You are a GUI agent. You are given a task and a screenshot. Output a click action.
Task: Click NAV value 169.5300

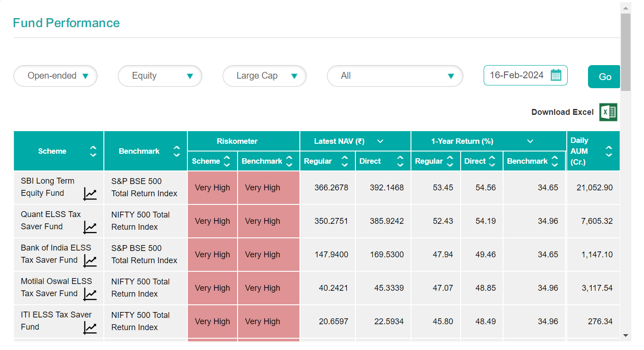[x=387, y=255]
